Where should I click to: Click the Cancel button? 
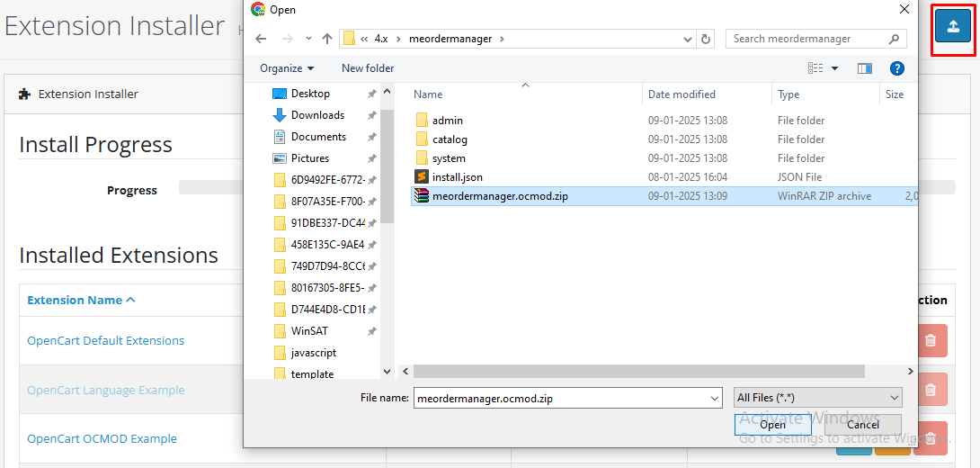coord(862,425)
